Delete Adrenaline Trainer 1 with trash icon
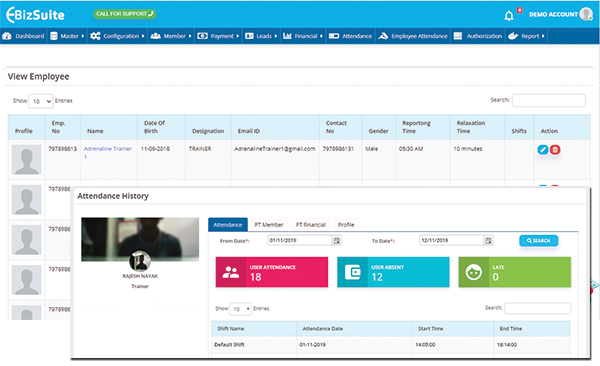This screenshot has height=366, width=600. pyautogui.click(x=555, y=150)
